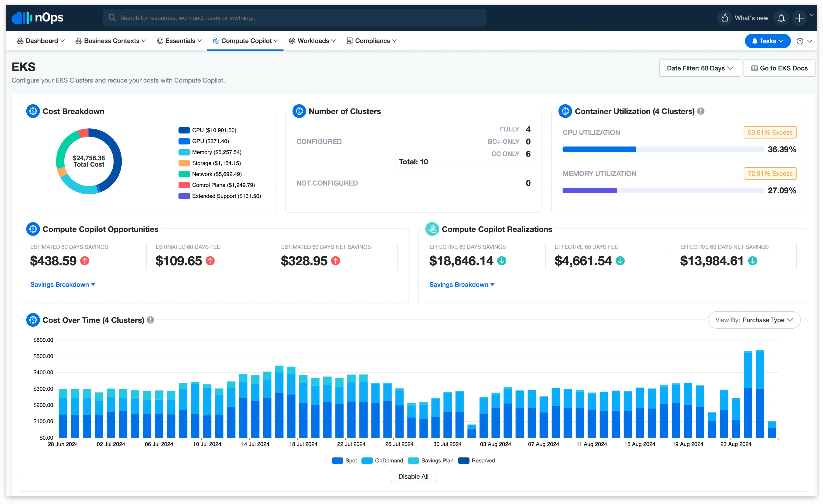Expand Opportunities Savings Breakdown

pyautogui.click(x=63, y=284)
